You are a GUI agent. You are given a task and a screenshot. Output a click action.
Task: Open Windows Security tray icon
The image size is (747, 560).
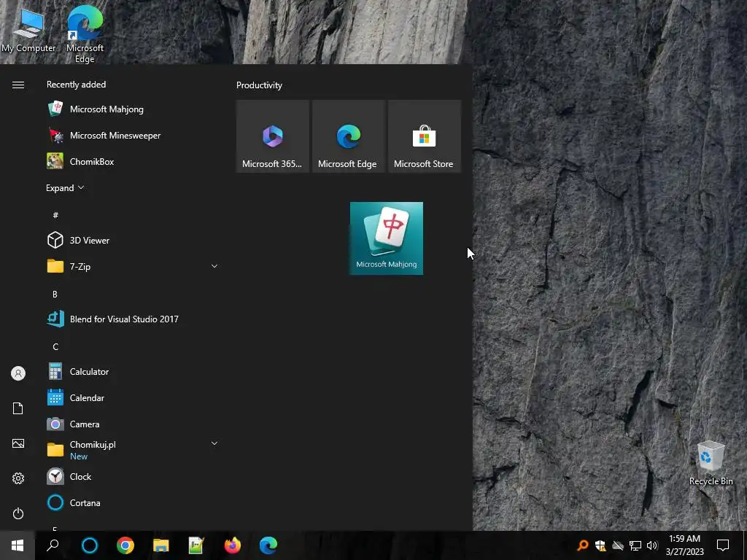(x=600, y=545)
